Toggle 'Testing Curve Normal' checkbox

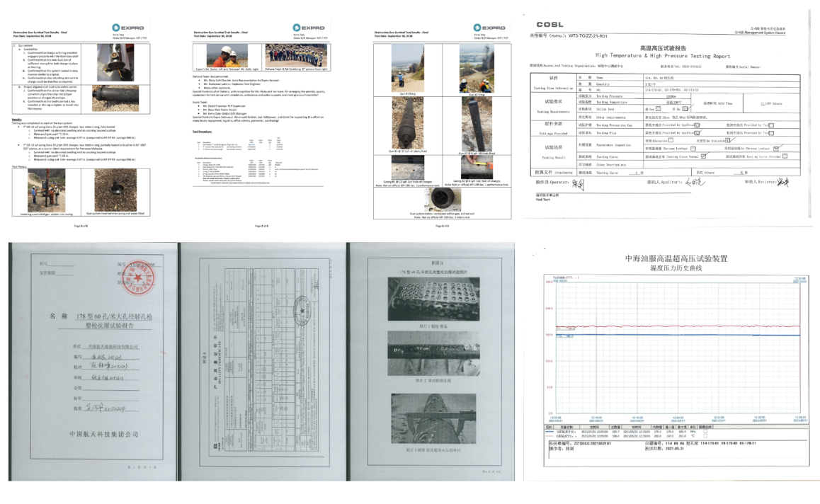(x=703, y=156)
